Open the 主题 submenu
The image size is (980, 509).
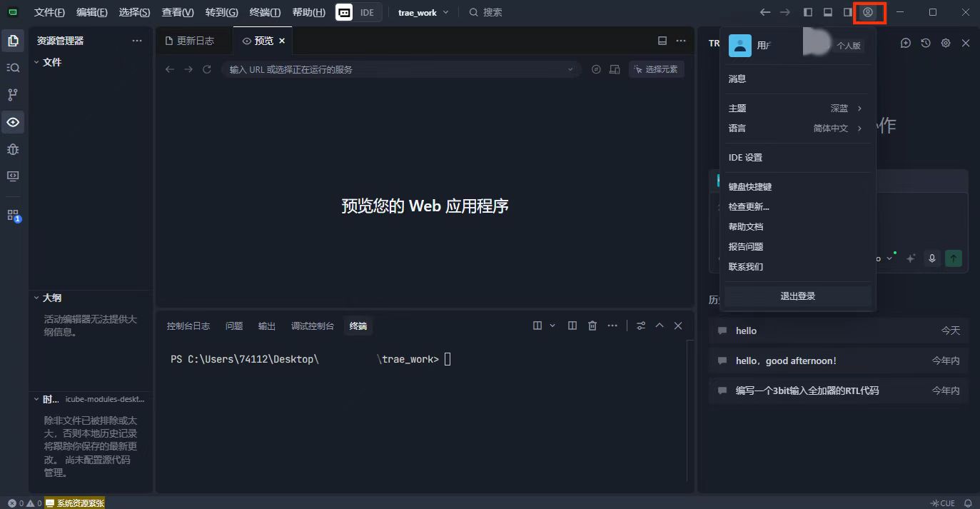tap(798, 109)
